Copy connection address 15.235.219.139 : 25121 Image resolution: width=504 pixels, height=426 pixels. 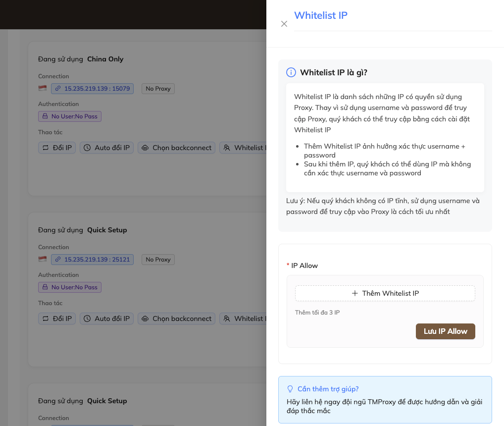coord(92,260)
